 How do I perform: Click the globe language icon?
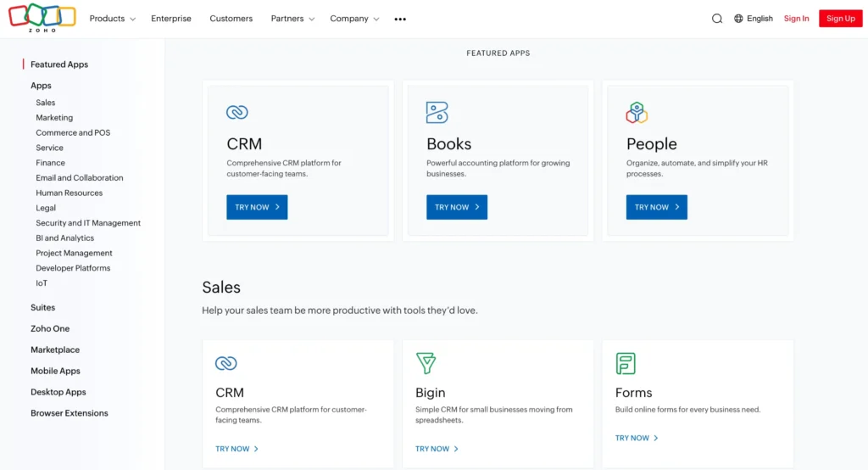click(x=738, y=19)
